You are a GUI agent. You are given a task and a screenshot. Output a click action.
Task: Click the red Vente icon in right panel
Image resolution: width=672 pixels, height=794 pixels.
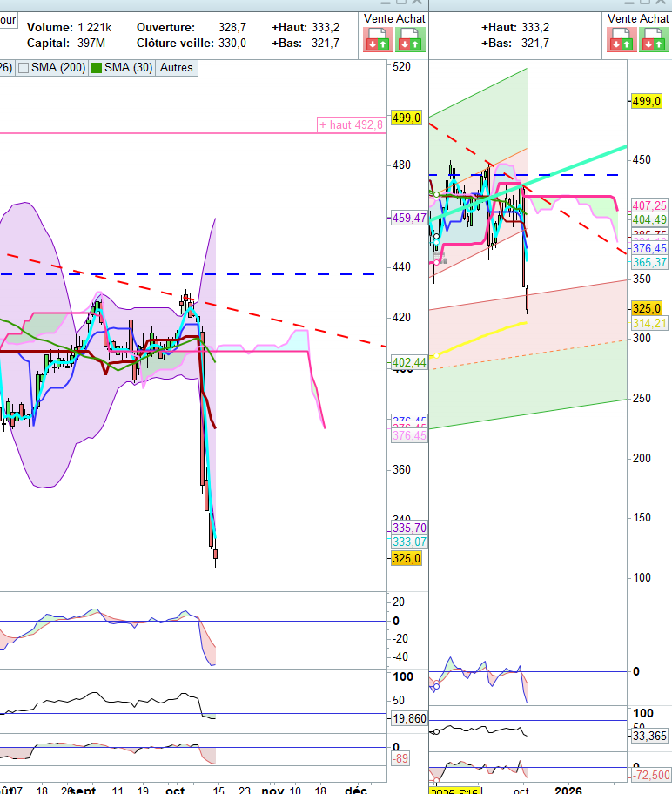click(622, 39)
